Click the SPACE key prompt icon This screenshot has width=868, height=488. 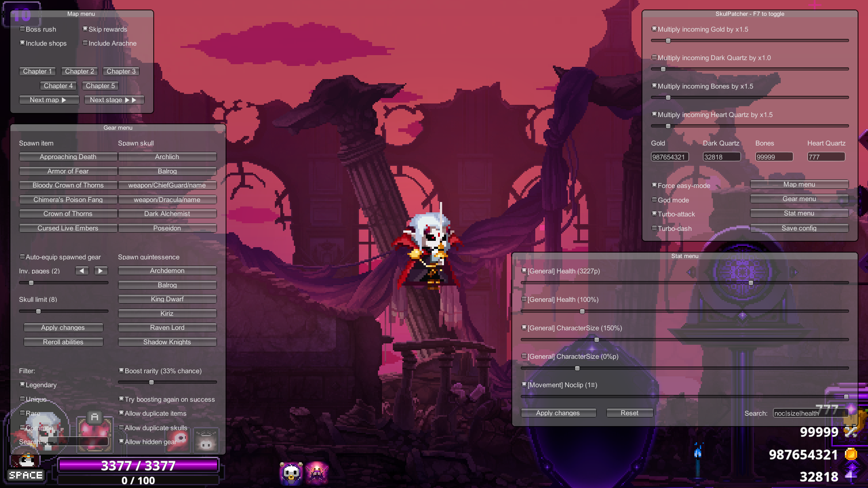click(x=26, y=475)
